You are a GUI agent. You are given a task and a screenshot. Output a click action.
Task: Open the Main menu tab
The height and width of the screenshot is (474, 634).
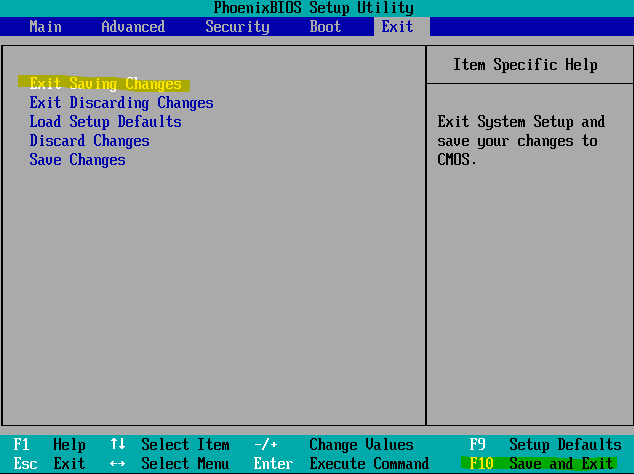click(x=45, y=27)
